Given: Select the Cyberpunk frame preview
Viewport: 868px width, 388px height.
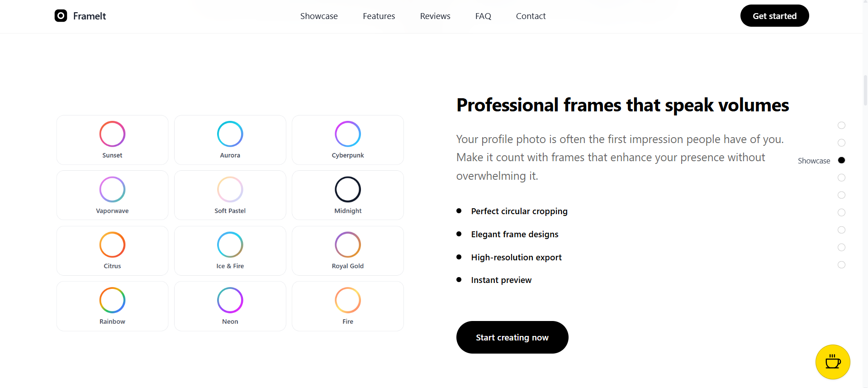Looking at the screenshot, I should coord(347,139).
